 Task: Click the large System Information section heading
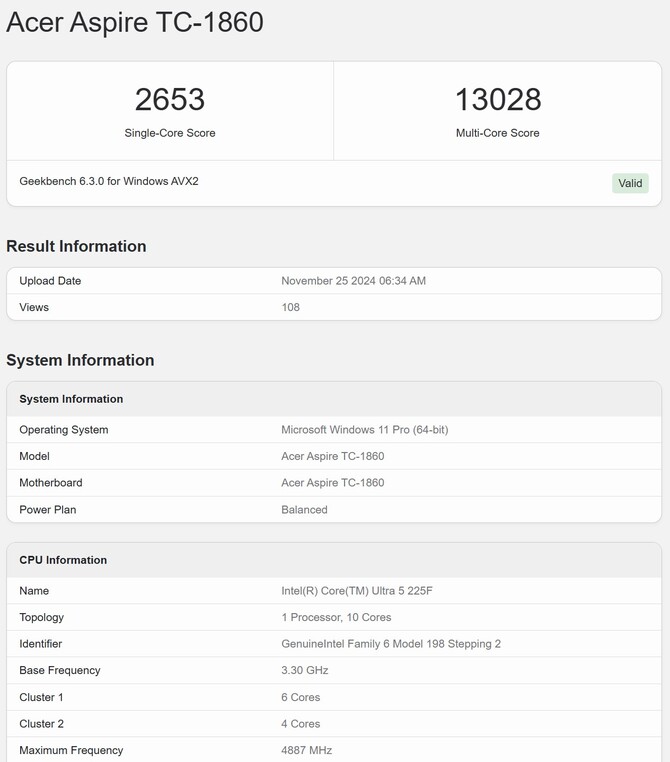point(80,360)
